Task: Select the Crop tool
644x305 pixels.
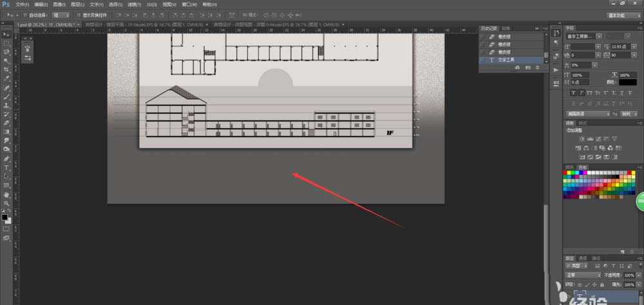Action: pyautogui.click(x=6, y=69)
